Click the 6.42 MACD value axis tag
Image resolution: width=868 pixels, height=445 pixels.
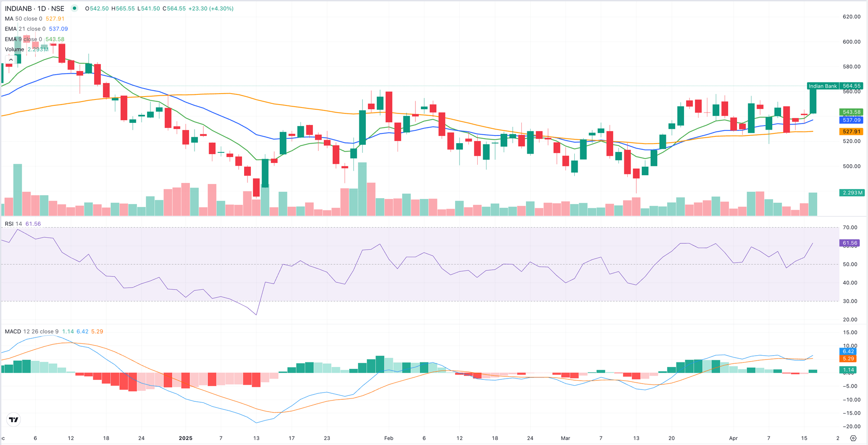click(848, 351)
